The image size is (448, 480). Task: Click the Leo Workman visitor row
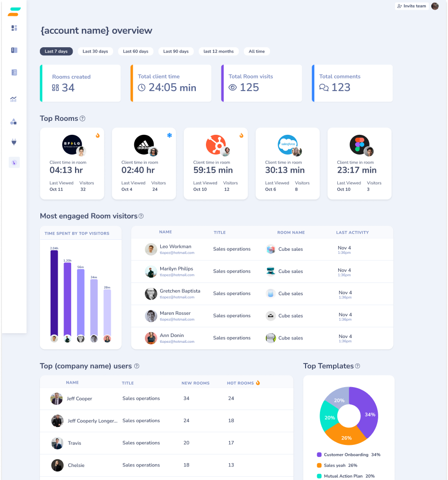(x=262, y=249)
